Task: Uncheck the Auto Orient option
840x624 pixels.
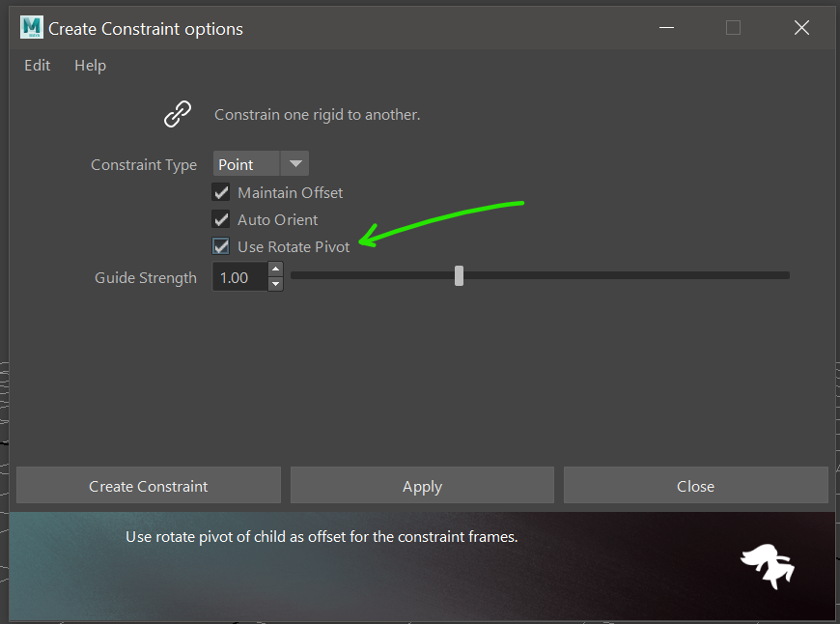Action: 222,219
